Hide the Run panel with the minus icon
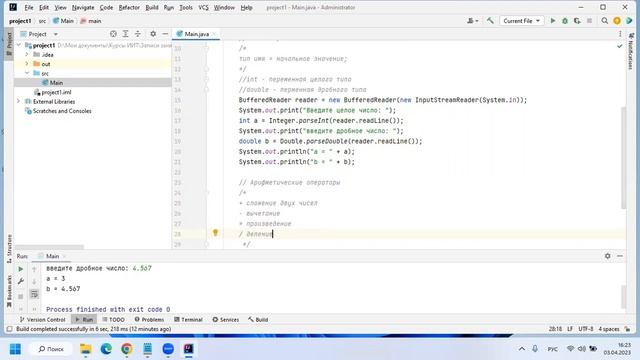Image resolution: width=640 pixels, height=360 pixels. click(620, 256)
